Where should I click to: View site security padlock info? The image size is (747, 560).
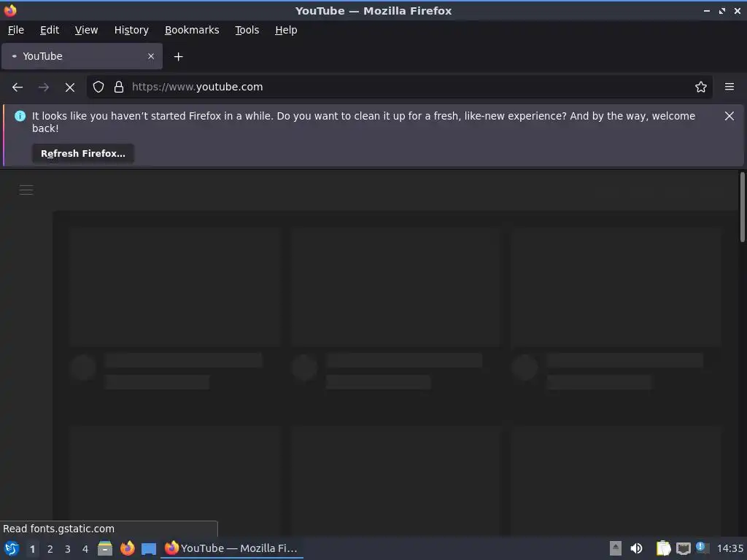[x=119, y=87]
